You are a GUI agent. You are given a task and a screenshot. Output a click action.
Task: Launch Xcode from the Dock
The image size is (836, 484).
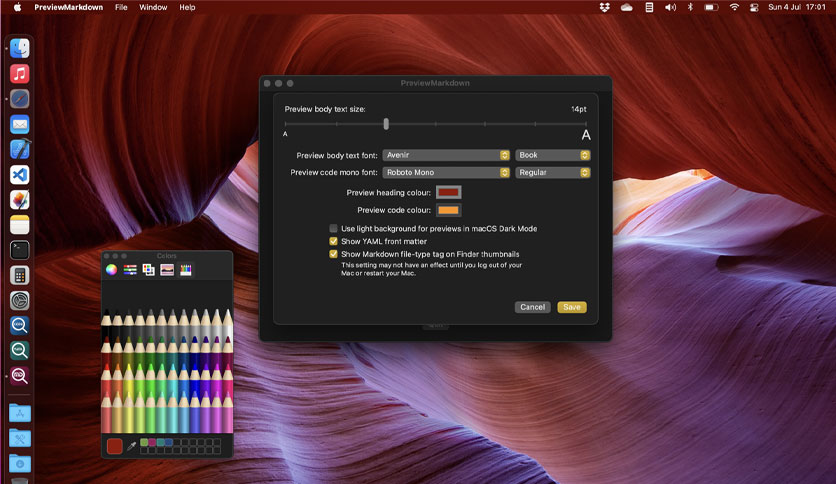pyautogui.click(x=20, y=149)
